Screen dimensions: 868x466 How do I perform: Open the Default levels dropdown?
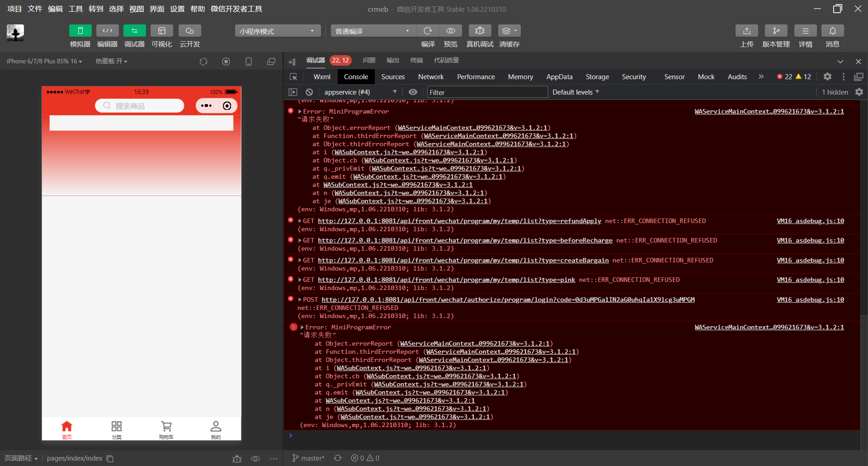(576, 92)
